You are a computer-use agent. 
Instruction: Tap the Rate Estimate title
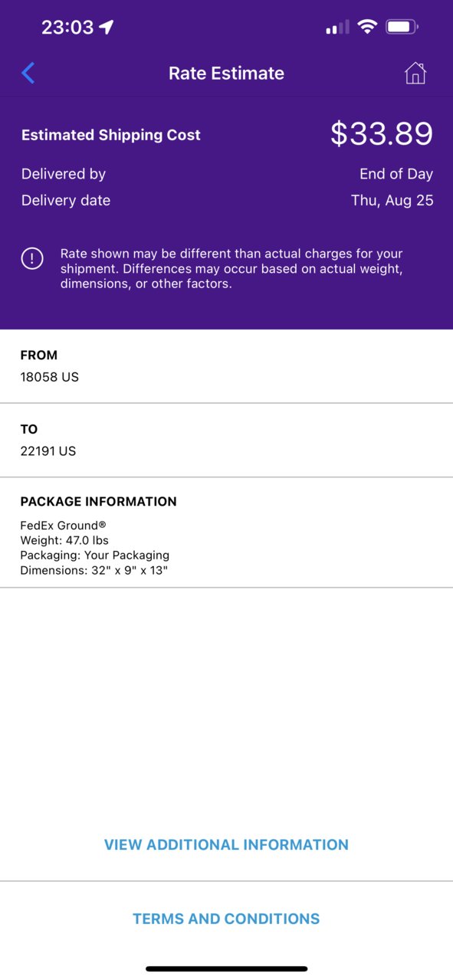[x=226, y=74]
